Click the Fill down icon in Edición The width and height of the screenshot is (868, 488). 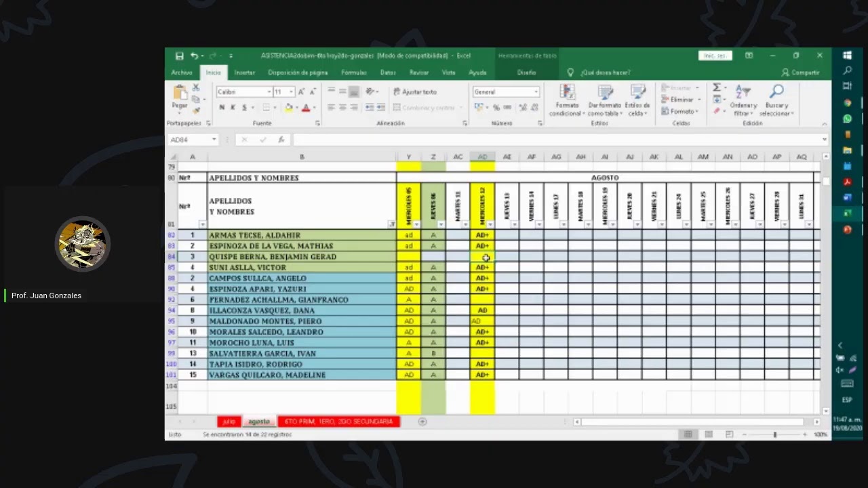pos(716,100)
